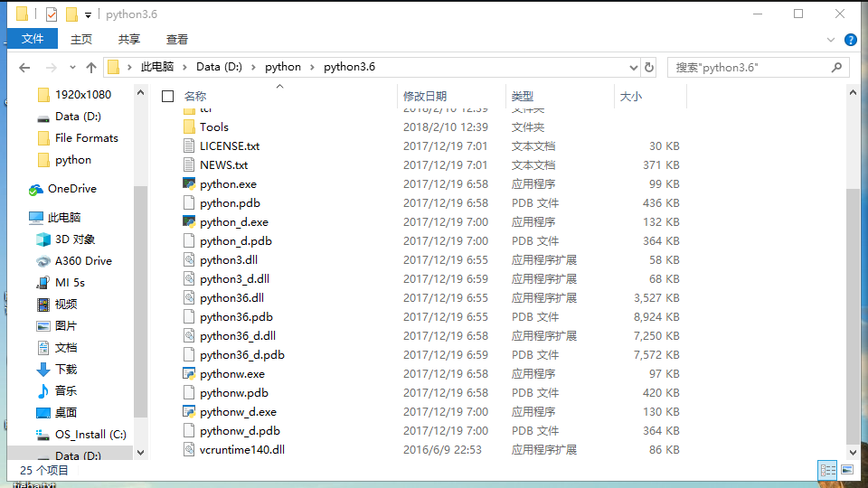Navigate to Data (D:) in address bar
Image resolution: width=868 pixels, height=488 pixels.
click(219, 67)
